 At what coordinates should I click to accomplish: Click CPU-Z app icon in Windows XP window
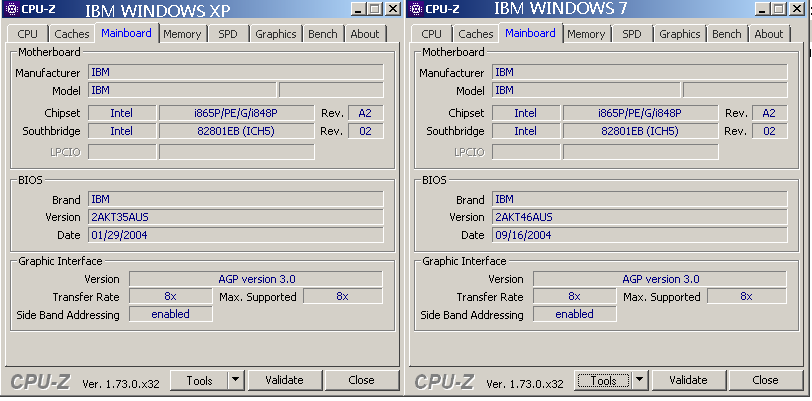(x=10, y=9)
